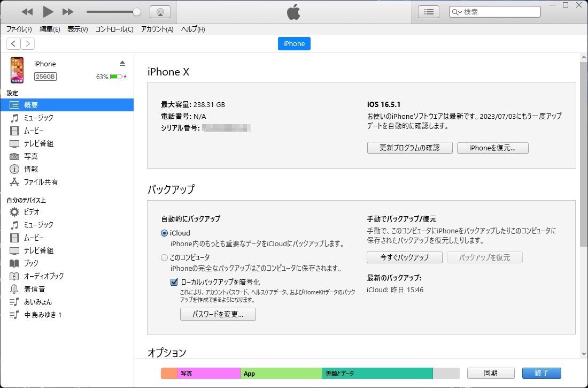Image resolution: width=588 pixels, height=388 pixels.
Task: Click the scrollbar down arrow
Action: coord(584,353)
